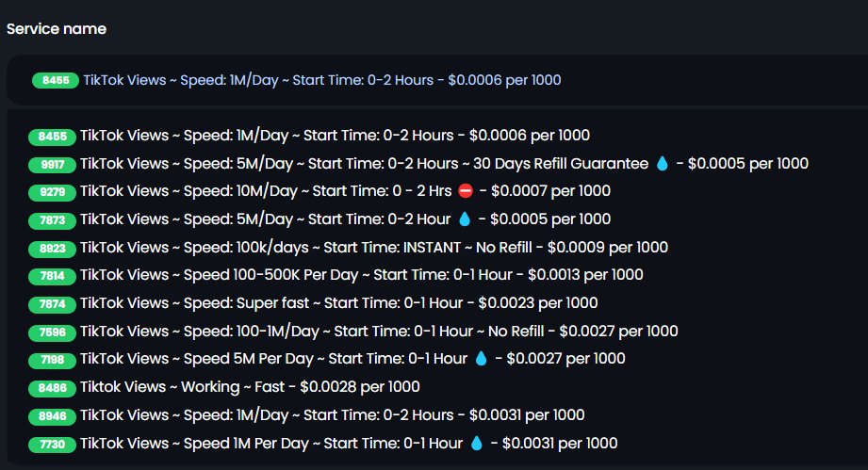Choose service 8946 priced $0.0031 per 1000

pos(306,415)
